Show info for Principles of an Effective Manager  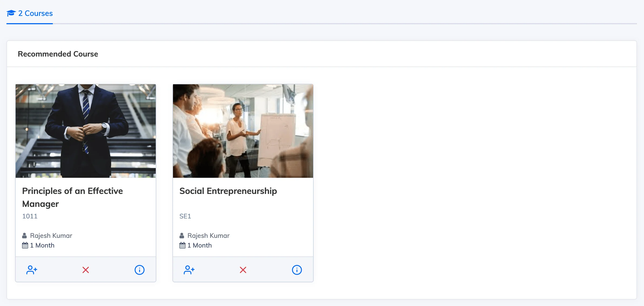click(x=140, y=270)
